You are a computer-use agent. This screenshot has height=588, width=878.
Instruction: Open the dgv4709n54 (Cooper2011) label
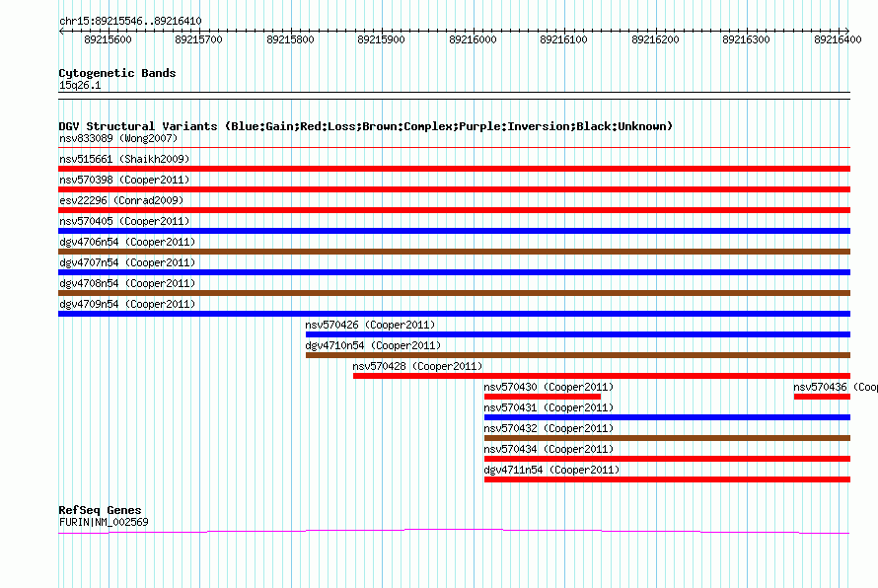pyautogui.click(x=127, y=304)
